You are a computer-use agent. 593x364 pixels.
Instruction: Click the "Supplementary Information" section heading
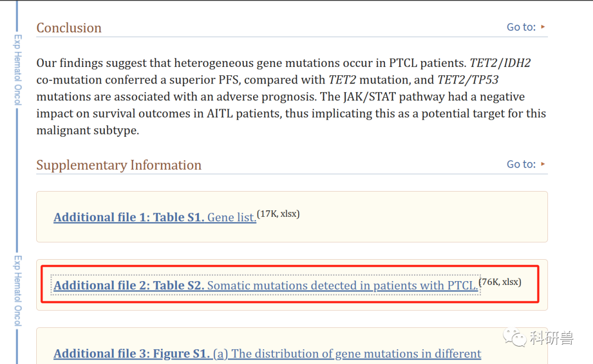coord(119,165)
